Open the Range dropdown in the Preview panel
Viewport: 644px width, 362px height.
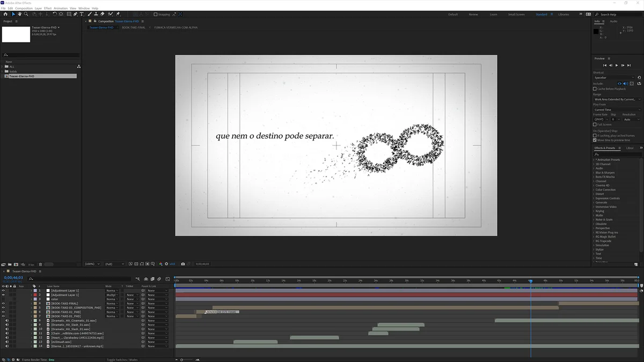pos(617,99)
